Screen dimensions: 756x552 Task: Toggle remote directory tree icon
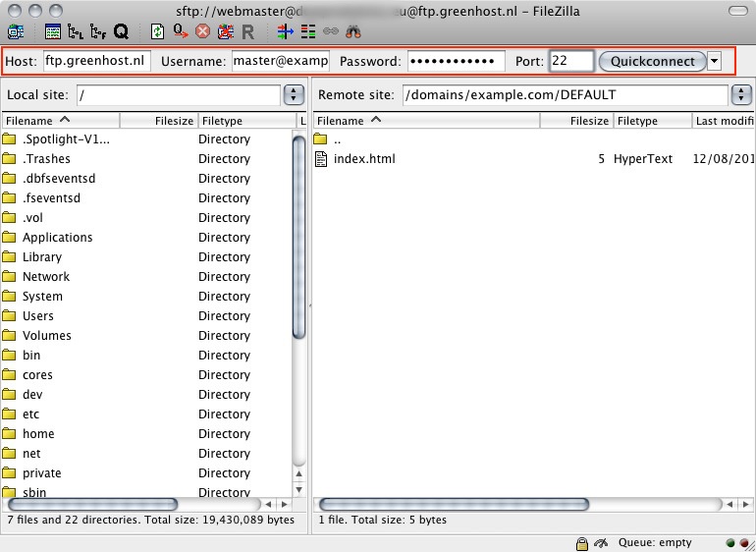click(x=98, y=31)
